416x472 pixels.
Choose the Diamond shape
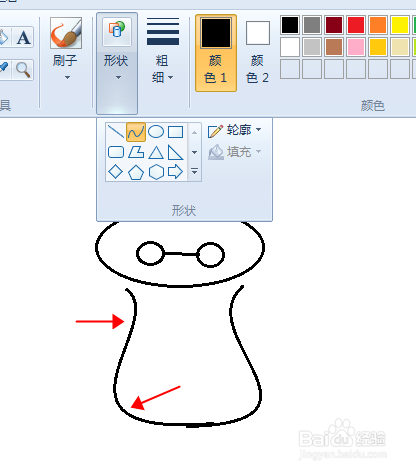click(116, 172)
